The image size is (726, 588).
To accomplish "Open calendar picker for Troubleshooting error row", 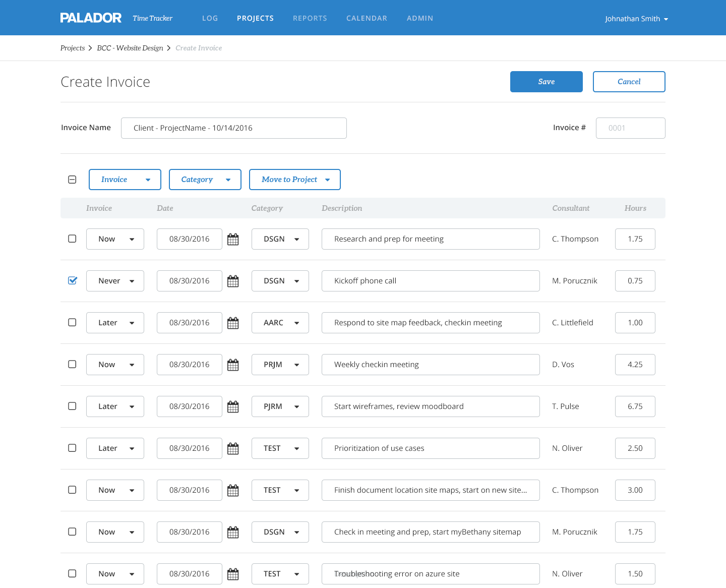I will [x=233, y=574].
